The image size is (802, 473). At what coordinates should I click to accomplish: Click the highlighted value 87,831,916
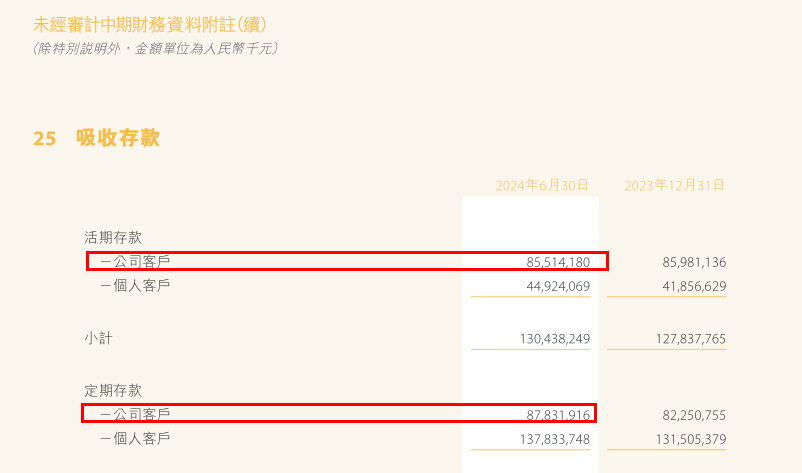(x=558, y=414)
